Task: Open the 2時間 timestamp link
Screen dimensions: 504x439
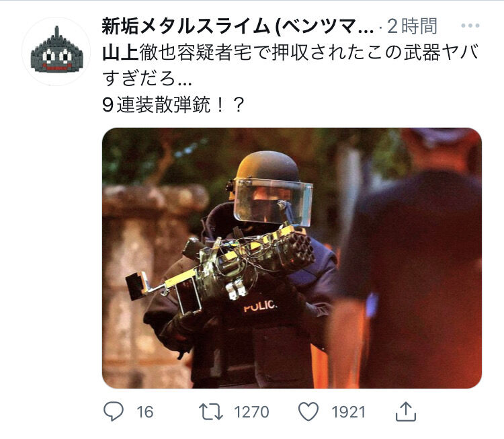Action: click(x=412, y=26)
